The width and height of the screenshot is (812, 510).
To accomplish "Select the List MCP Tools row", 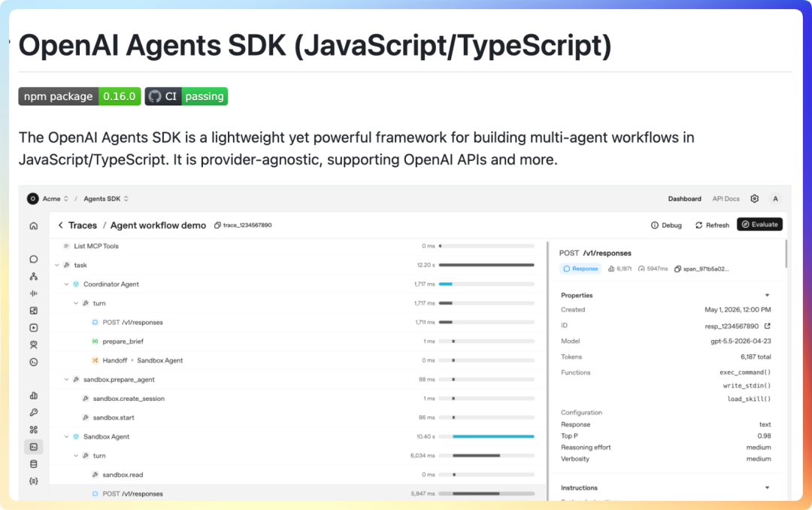I will pos(298,246).
